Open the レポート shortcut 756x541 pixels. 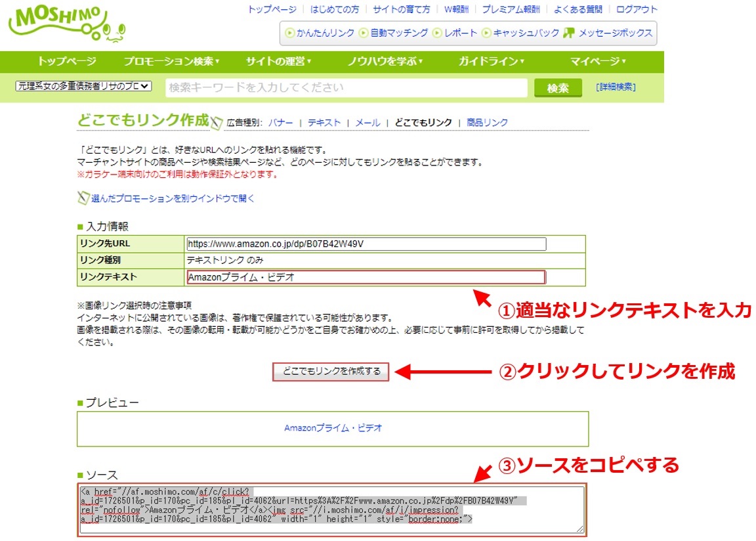(461, 33)
